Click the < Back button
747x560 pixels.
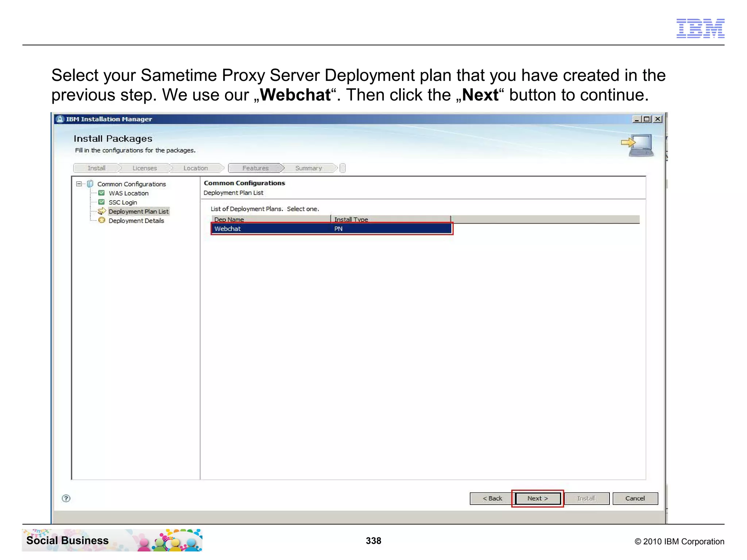[492, 498]
